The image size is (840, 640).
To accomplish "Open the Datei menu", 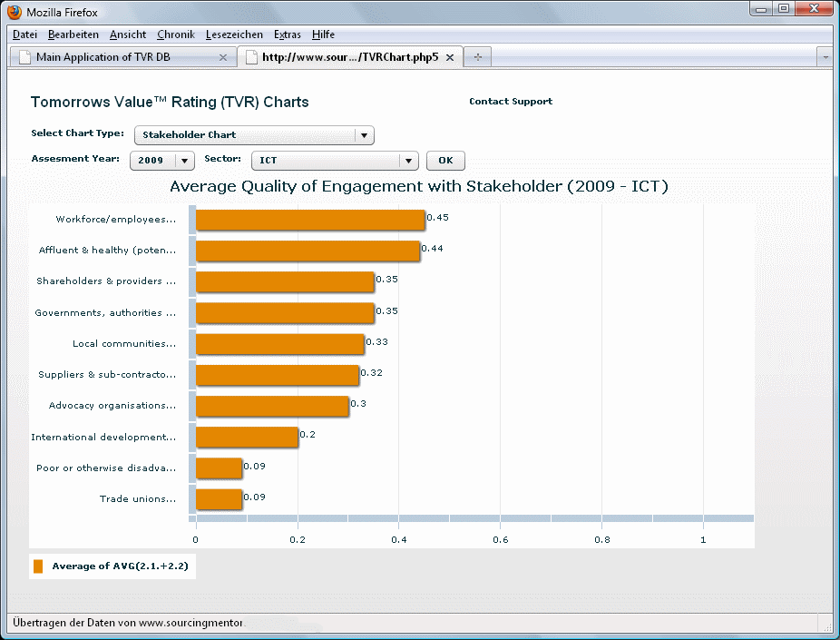I will pyautogui.click(x=24, y=34).
